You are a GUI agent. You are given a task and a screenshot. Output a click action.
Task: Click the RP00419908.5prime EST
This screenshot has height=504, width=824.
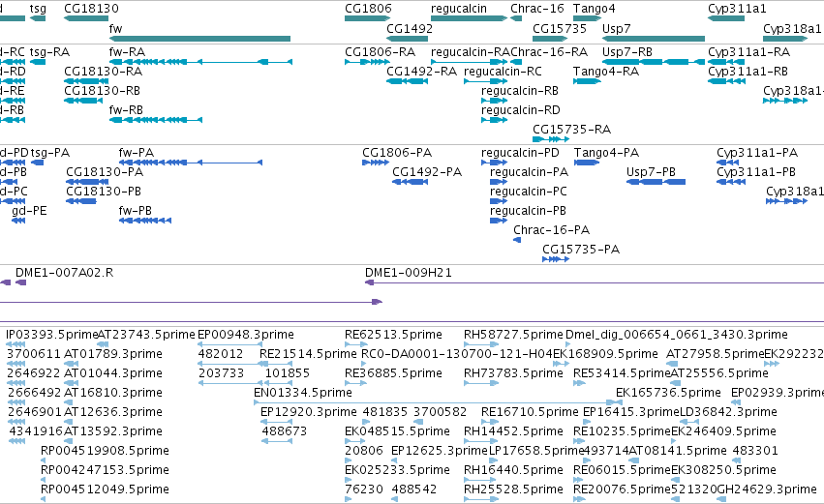click(x=44, y=460)
